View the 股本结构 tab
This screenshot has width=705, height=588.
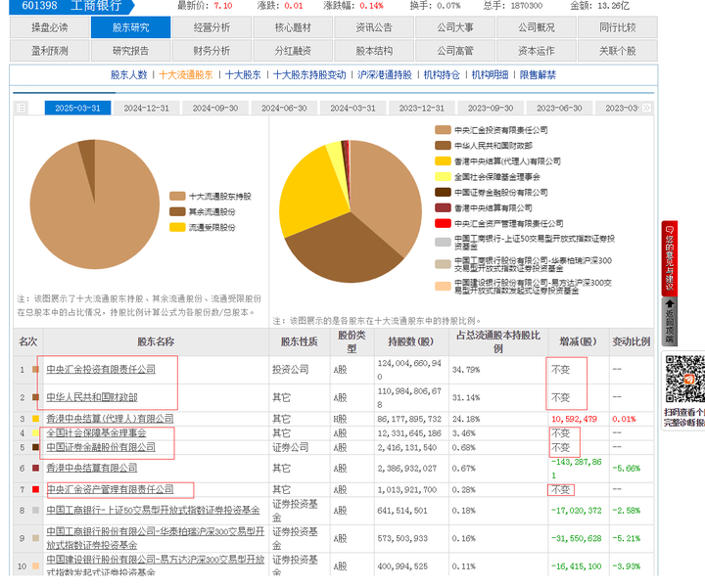point(374,51)
